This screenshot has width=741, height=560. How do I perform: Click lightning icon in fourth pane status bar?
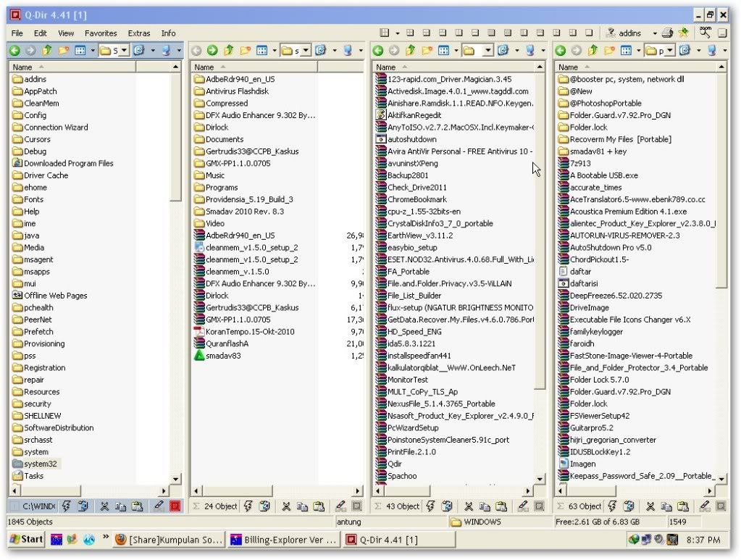tap(612, 506)
